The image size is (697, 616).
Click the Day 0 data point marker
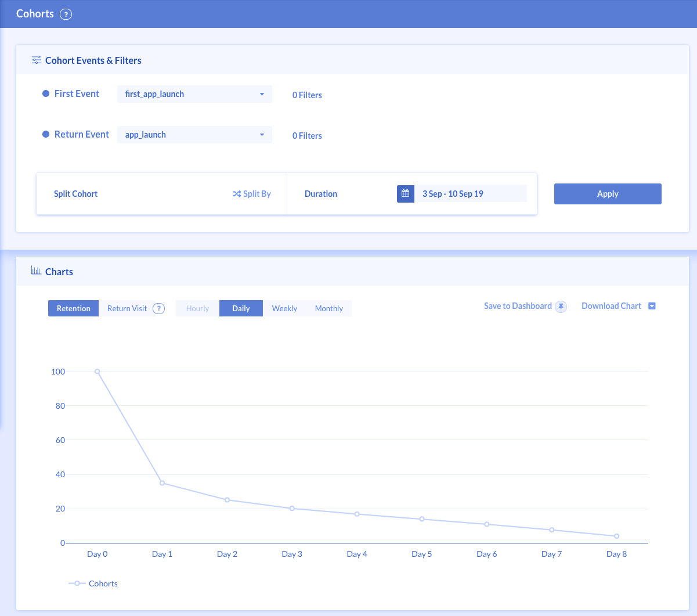pyautogui.click(x=97, y=372)
